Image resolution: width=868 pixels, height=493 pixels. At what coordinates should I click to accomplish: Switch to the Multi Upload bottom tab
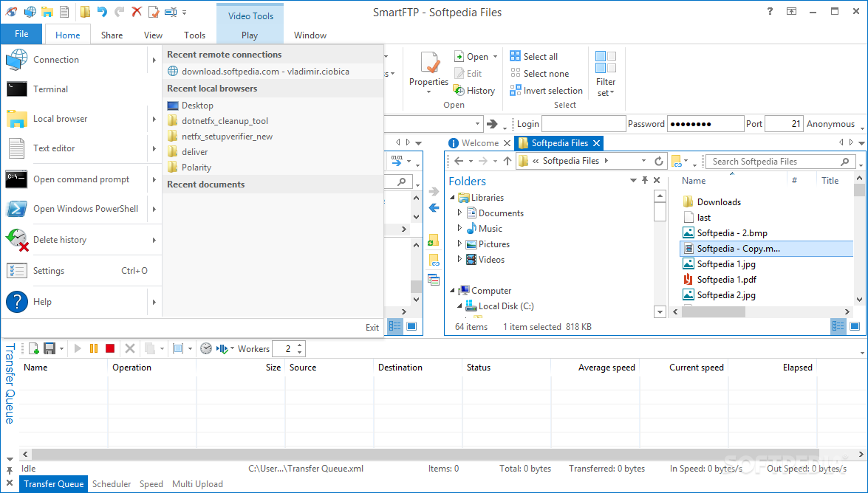click(197, 483)
